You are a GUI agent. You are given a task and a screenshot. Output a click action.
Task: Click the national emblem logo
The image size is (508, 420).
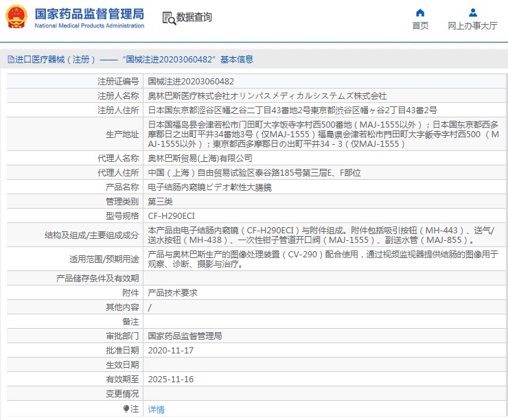pyautogui.click(x=16, y=17)
